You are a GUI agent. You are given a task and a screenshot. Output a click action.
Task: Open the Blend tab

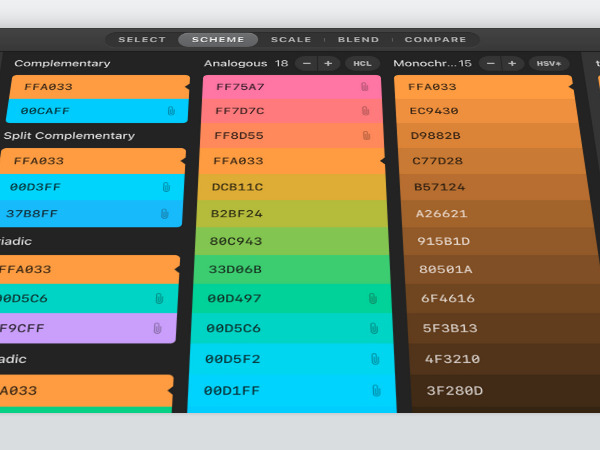pos(358,40)
